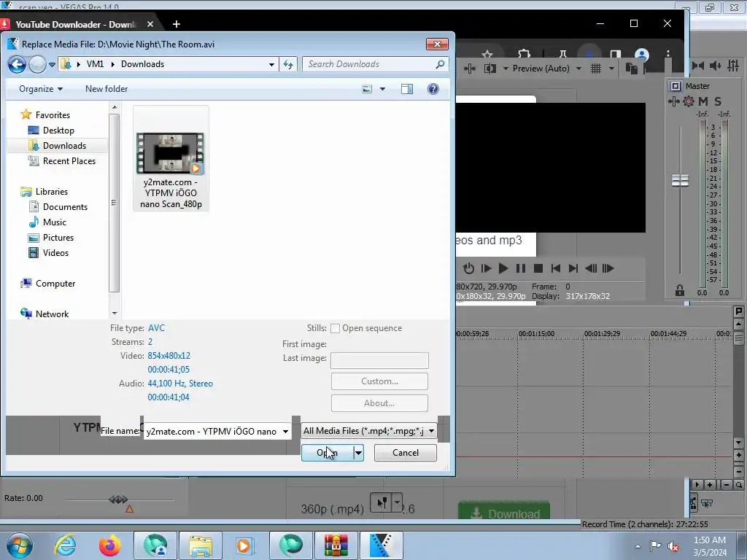Image resolution: width=747 pixels, height=560 pixels.
Task: Lock the Master fader channels
Action: 680,290
